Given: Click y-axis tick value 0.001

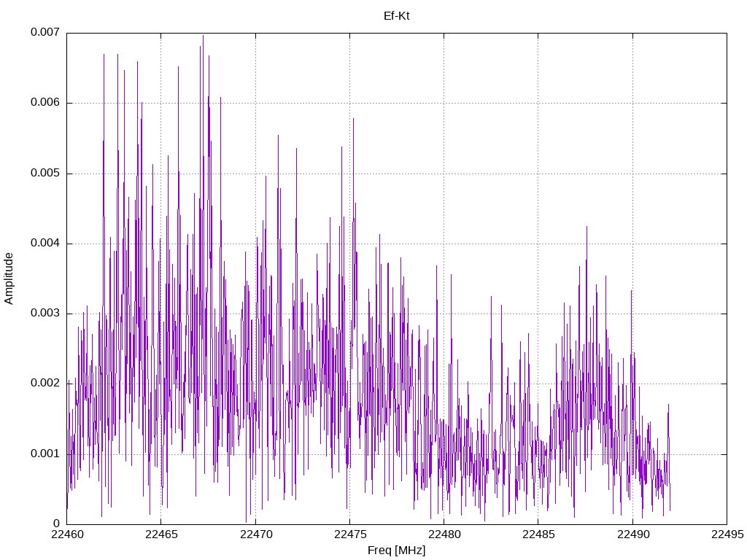Looking at the screenshot, I should [x=45, y=454].
